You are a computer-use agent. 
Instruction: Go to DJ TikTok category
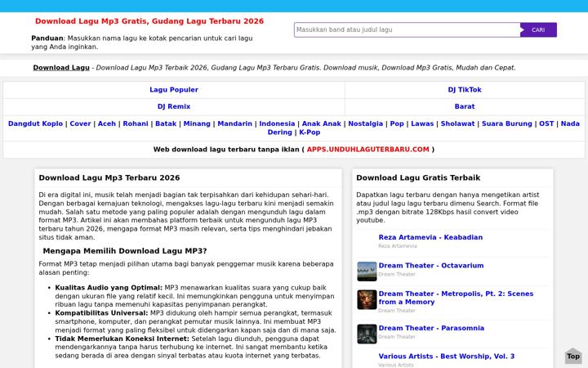point(465,90)
